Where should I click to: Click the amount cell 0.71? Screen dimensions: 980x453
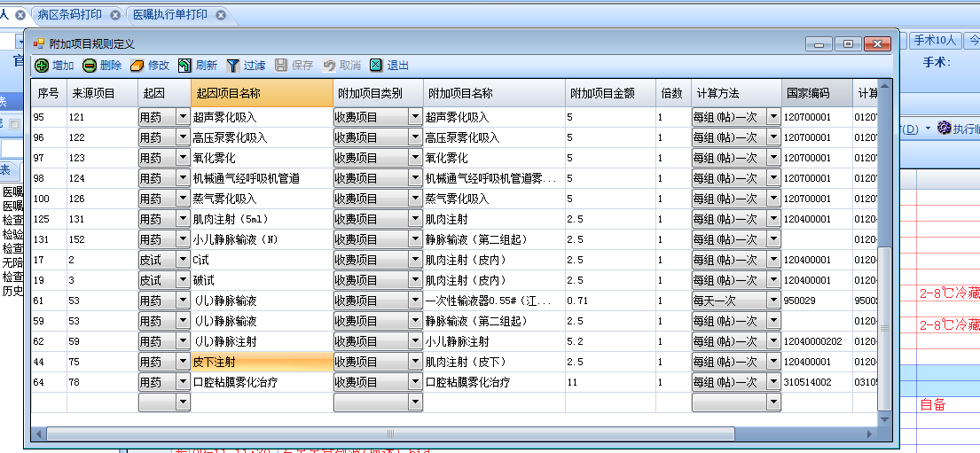pyautogui.click(x=610, y=301)
